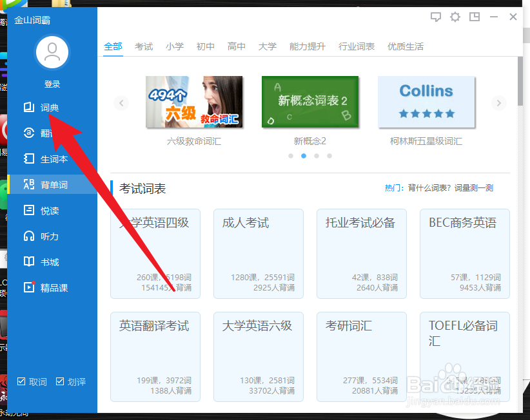Open the 成人考试 word list card
Image resolution: width=530 pixels, height=420 pixels.
click(259, 254)
